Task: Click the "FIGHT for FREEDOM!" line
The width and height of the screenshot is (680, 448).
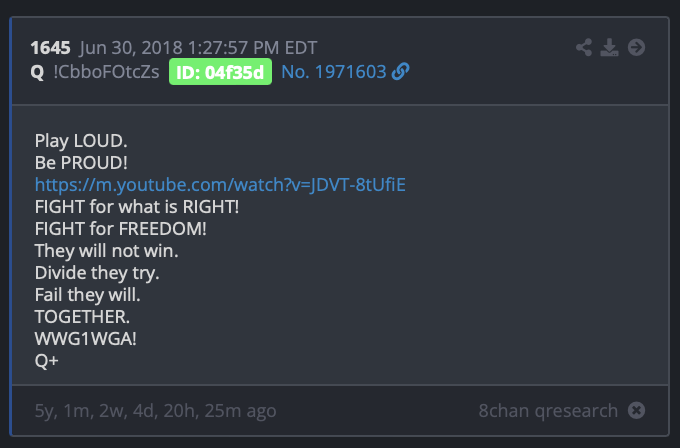Action: (x=121, y=229)
